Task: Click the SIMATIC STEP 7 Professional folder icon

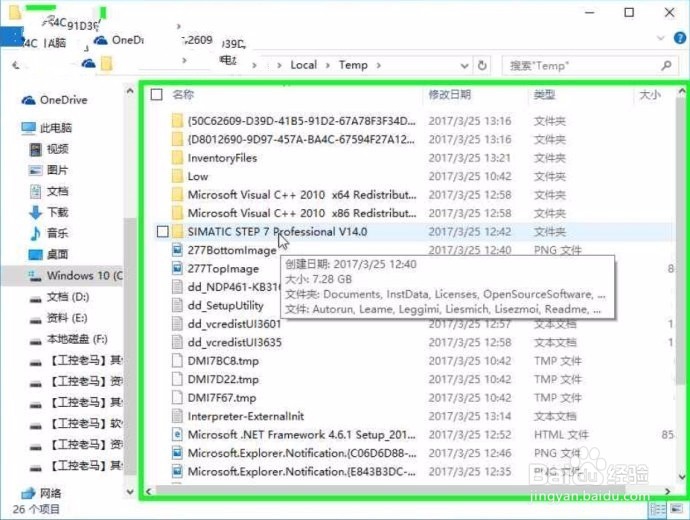Action: click(177, 231)
